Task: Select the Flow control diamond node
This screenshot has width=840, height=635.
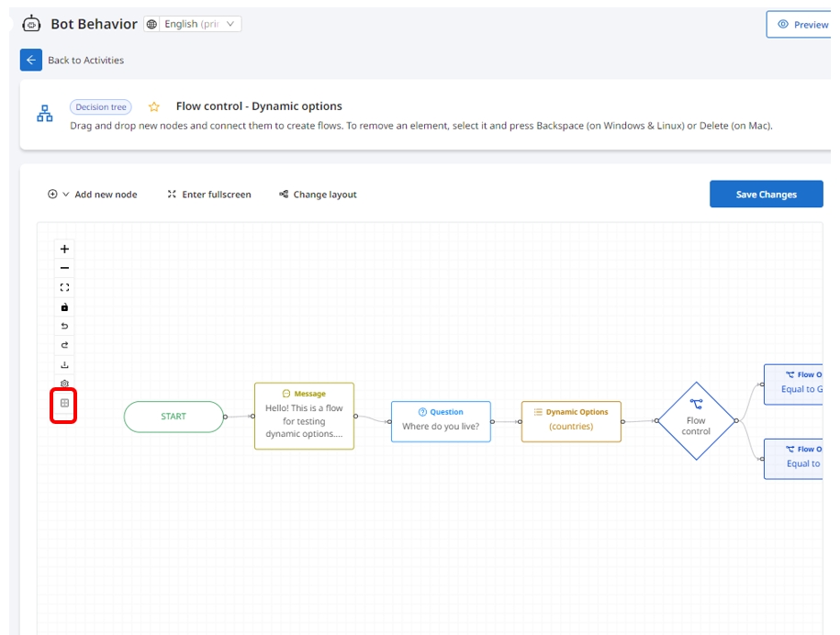Action: coord(696,421)
